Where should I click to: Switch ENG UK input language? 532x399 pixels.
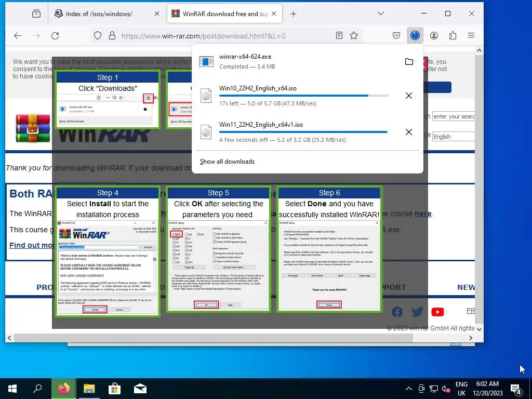click(x=461, y=389)
